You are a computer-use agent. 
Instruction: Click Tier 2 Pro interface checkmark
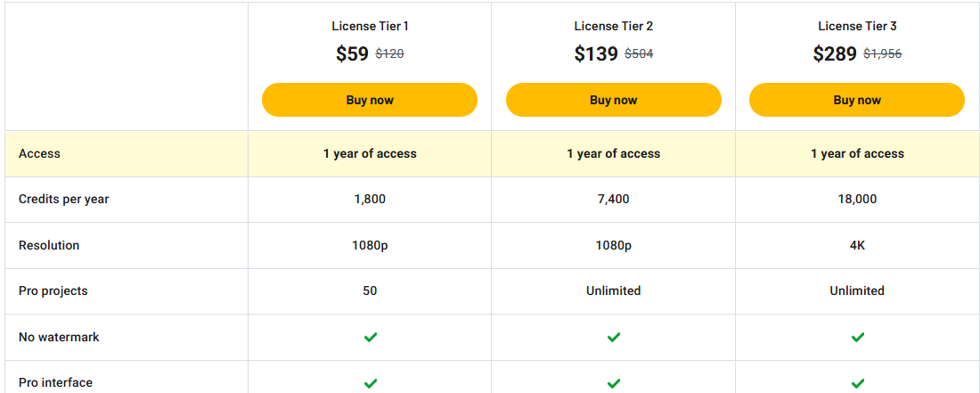pyautogui.click(x=614, y=383)
